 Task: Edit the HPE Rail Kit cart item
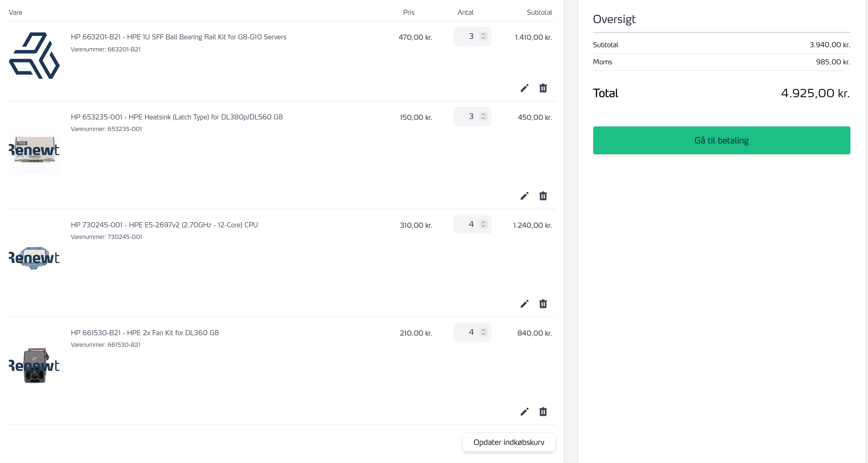click(524, 88)
